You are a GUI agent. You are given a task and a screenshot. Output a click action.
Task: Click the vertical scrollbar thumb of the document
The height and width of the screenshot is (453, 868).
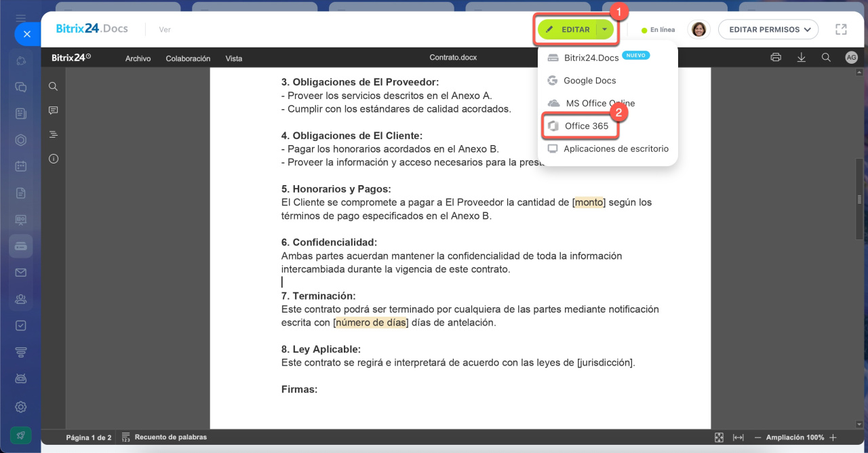tap(860, 199)
